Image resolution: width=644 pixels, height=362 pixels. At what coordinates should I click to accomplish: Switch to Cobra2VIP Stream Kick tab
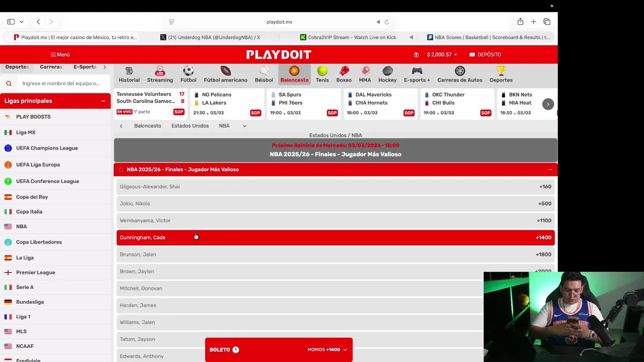pos(348,37)
